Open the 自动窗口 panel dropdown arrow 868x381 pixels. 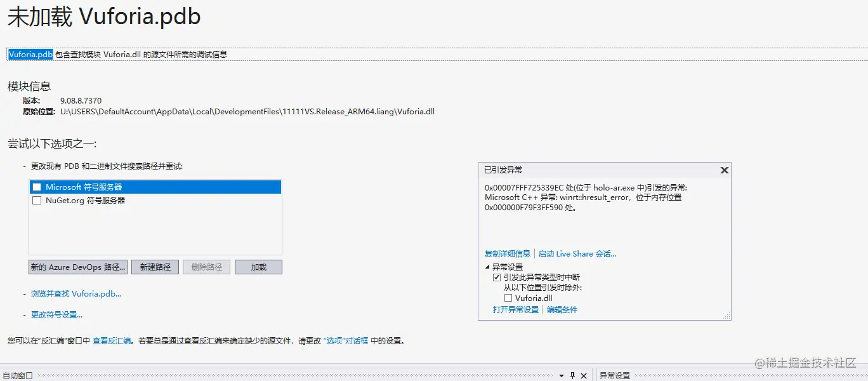pos(560,376)
